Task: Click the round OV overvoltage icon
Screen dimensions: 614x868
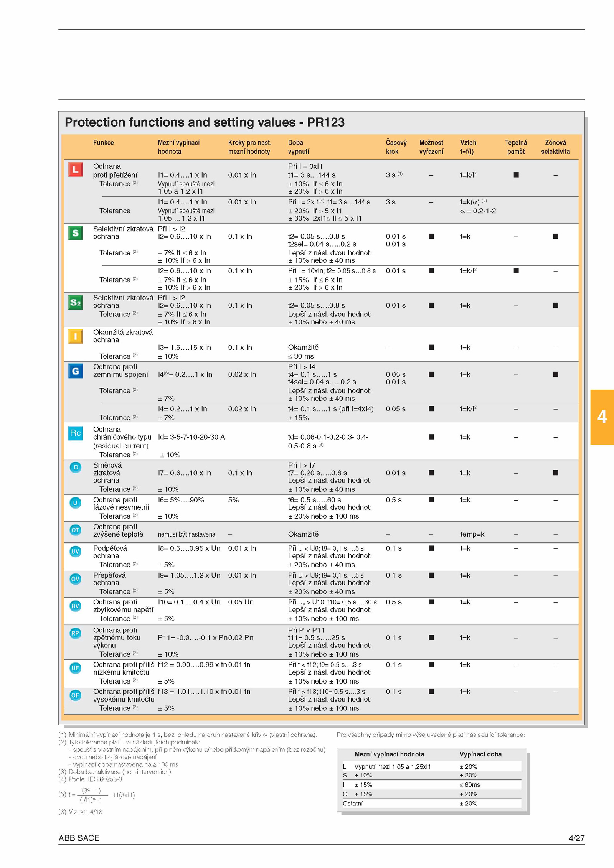Action: 75,579
